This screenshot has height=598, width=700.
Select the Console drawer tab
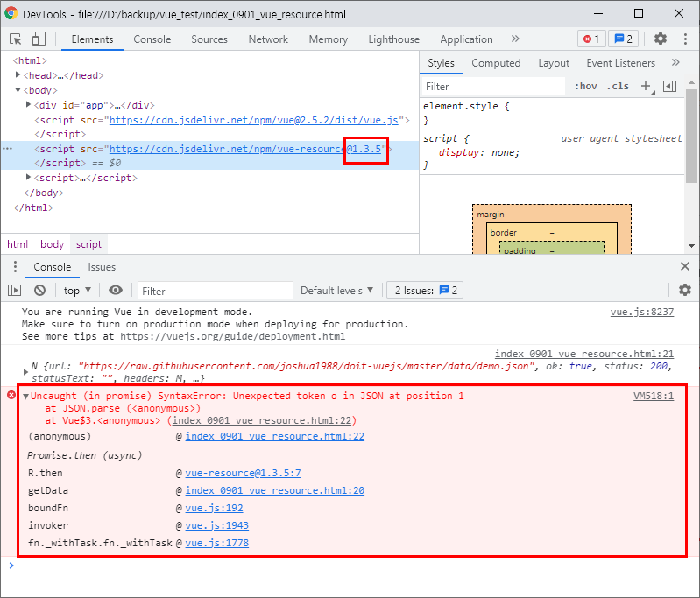coord(53,267)
